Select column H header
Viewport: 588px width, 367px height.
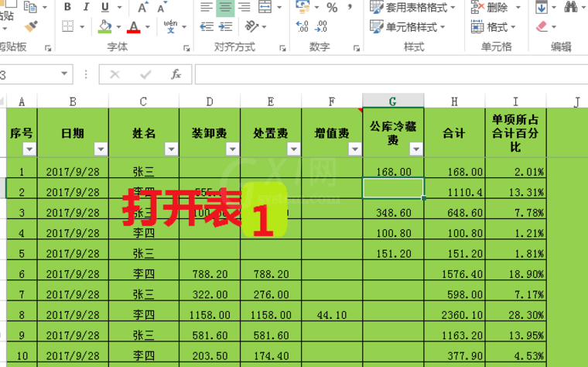coord(454,101)
